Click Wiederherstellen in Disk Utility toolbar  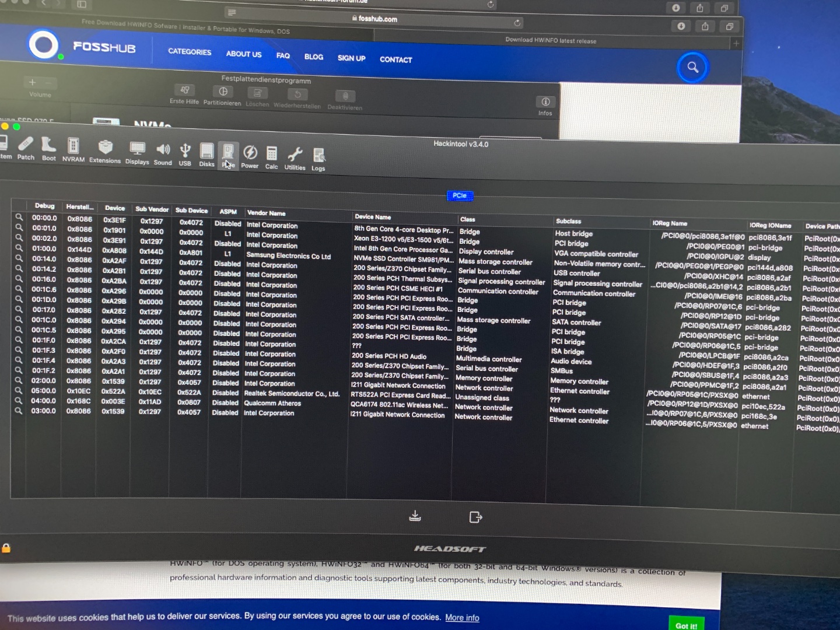[x=297, y=99]
